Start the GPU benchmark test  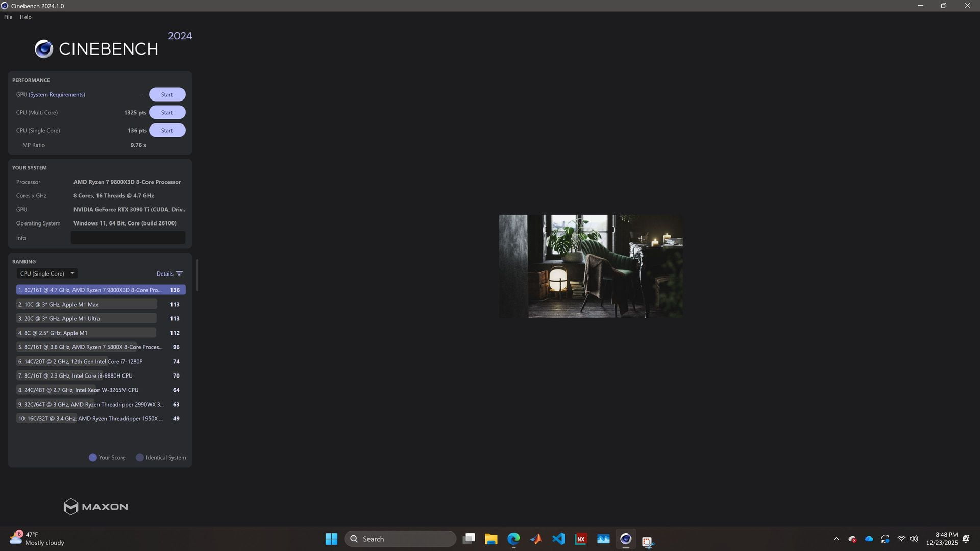click(x=167, y=94)
